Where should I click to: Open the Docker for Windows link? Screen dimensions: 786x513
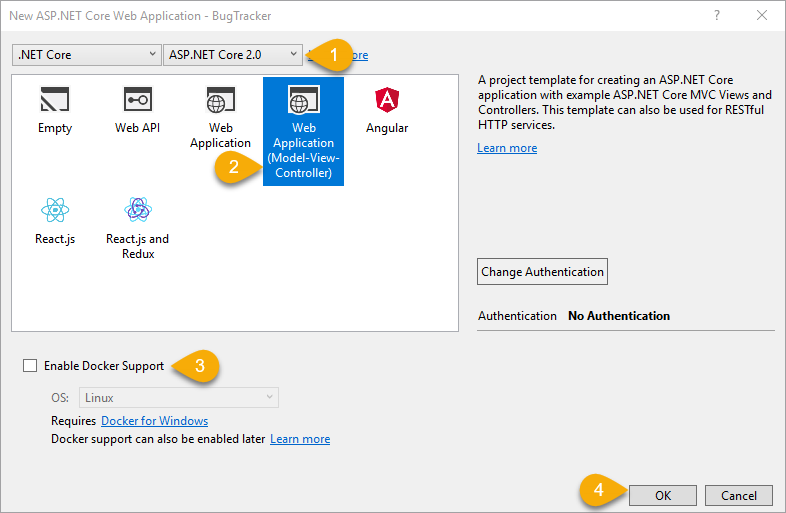154,421
